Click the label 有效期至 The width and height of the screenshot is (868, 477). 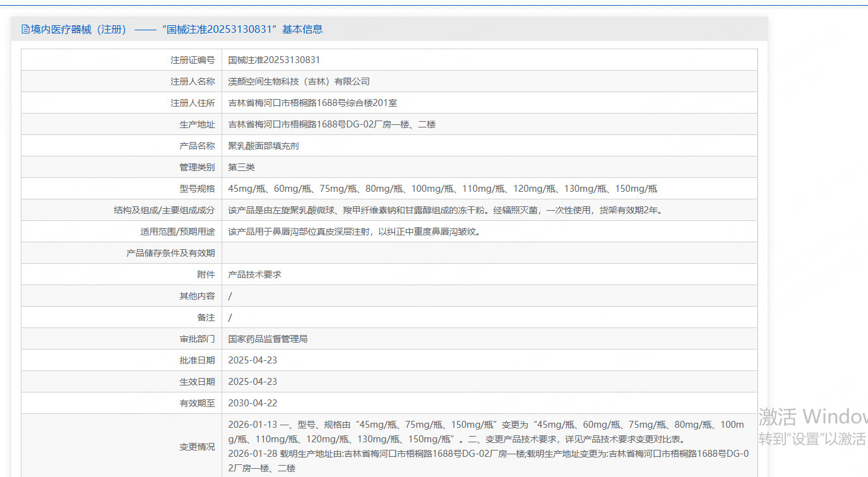coord(197,403)
